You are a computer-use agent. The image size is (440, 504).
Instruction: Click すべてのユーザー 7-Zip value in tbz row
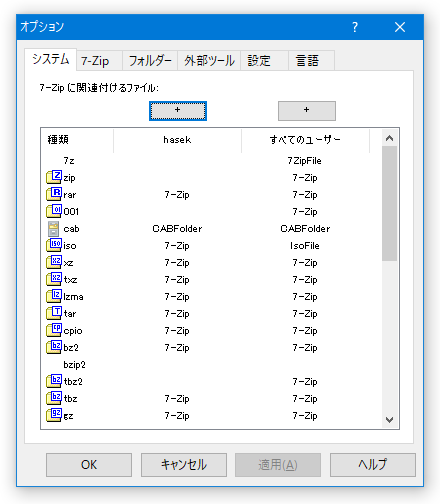click(x=305, y=399)
